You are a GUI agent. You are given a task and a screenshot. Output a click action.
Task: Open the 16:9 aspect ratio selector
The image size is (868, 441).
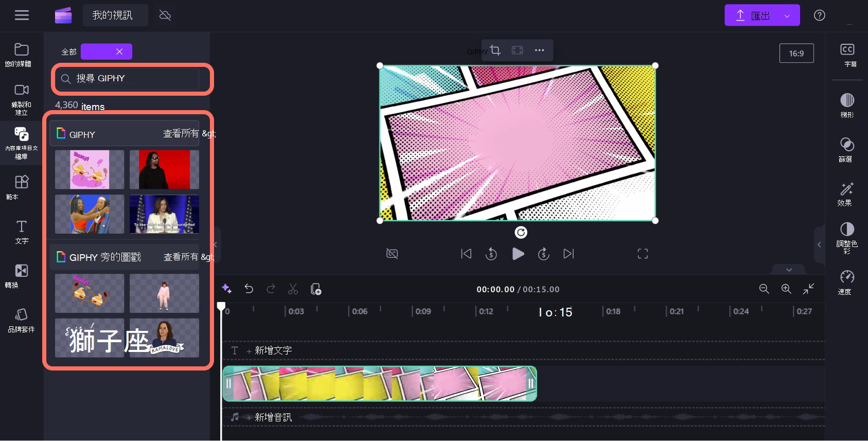(796, 53)
